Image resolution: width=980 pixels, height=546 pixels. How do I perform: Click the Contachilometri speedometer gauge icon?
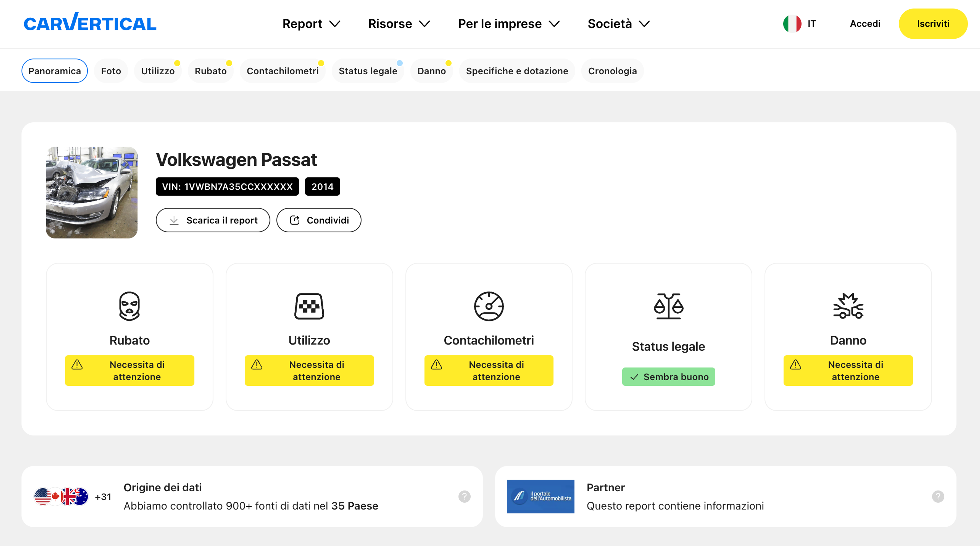point(488,306)
